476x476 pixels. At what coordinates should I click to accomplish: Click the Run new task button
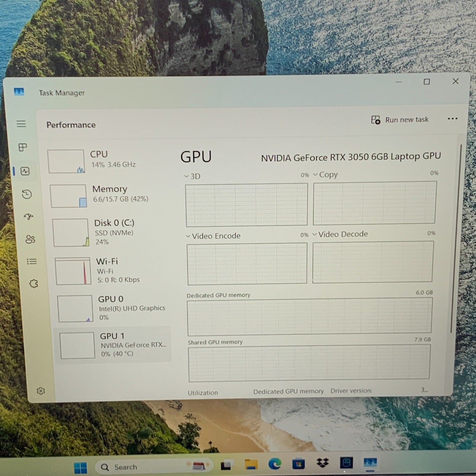click(400, 120)
